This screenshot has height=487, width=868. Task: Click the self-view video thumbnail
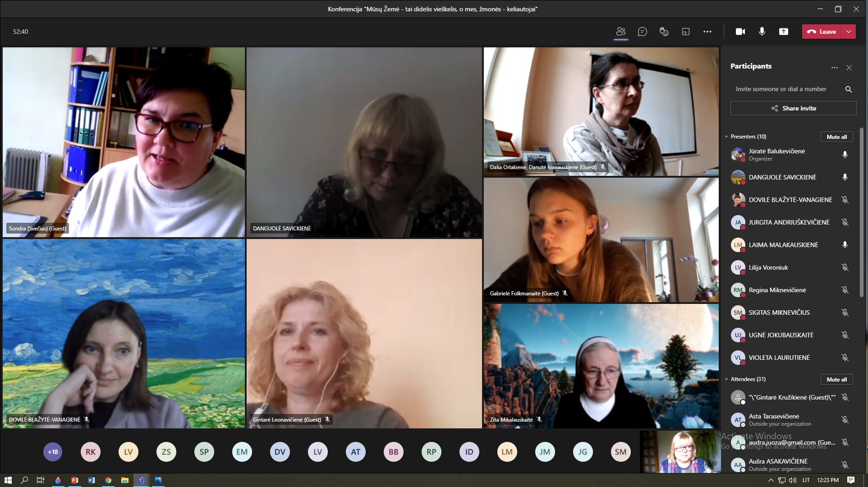tap(680, 452)
